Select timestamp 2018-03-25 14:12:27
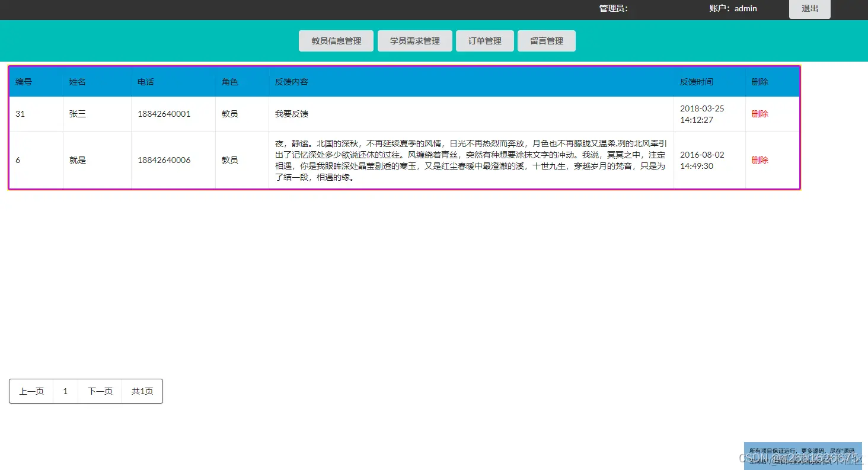 [702, 114]
